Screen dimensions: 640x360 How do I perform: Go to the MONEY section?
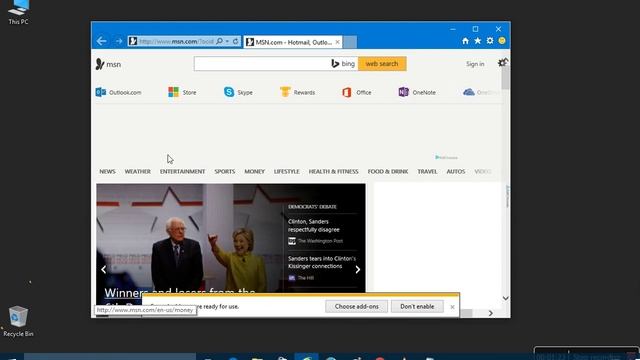[x=254, y=171]
